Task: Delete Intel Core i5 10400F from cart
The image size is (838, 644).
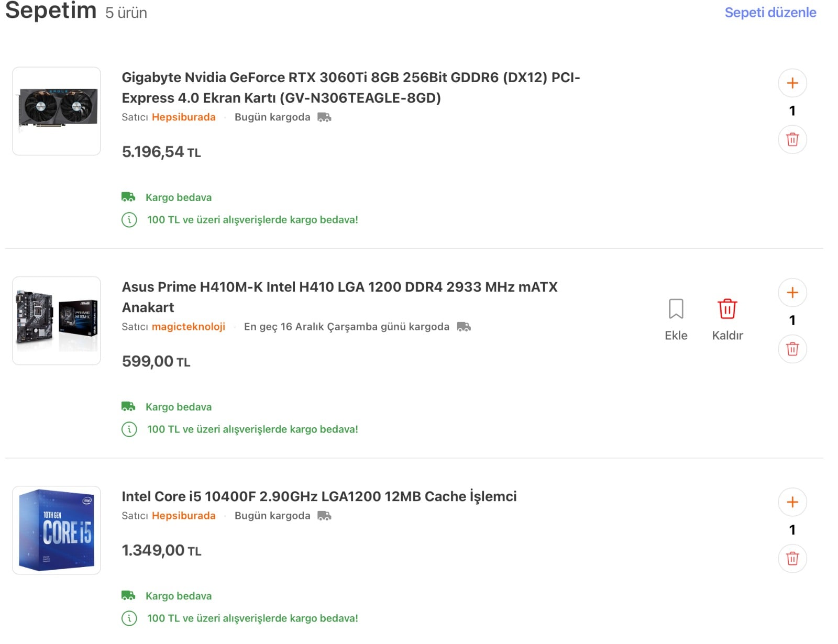Action: [792, 558]
